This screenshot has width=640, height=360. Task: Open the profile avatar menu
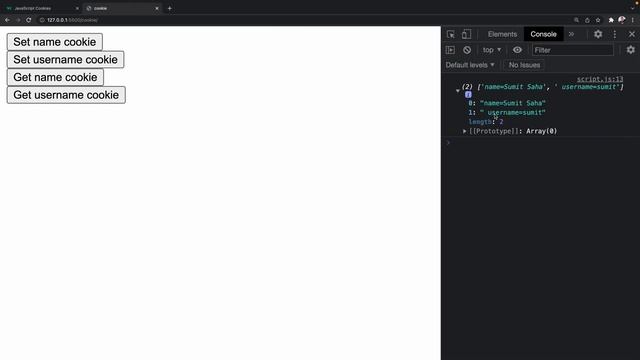pyautogui.click(x=622, y=20)
